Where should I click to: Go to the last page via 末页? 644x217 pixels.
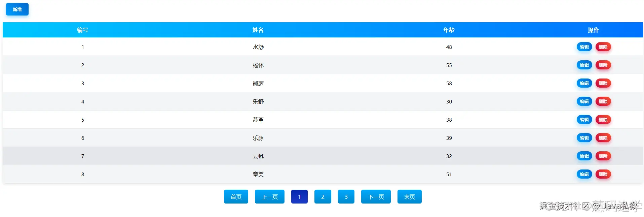pyautogui.click(x=410, y=197)
